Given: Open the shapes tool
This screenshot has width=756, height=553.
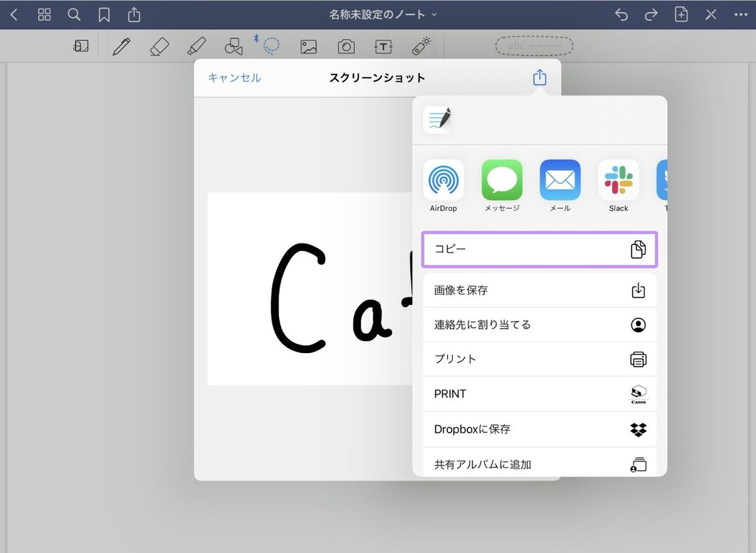Looking at the screenshot, I should (234, 45).
